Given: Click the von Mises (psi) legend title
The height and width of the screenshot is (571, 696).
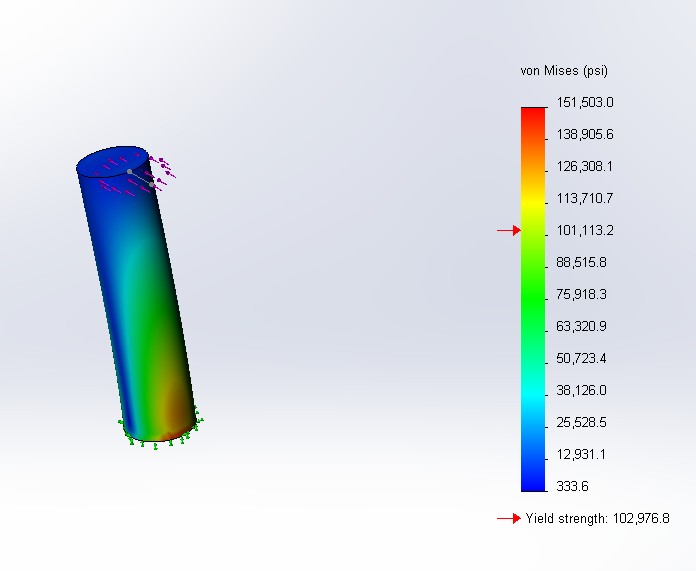Looking at the screenshot, I should [x=564, y=71].
